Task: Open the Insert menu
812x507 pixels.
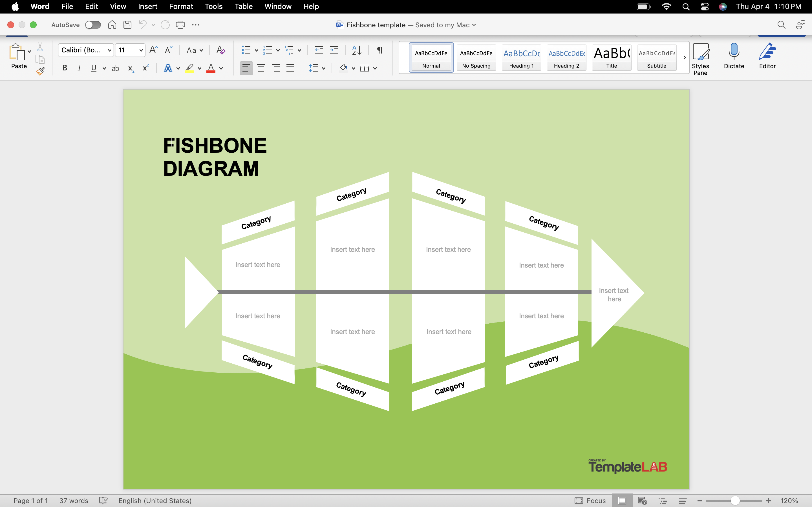Action: tap(148, 6)
